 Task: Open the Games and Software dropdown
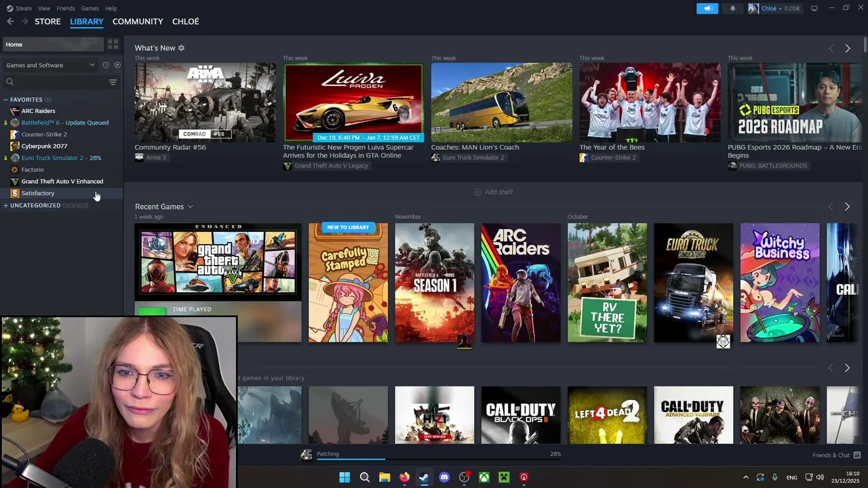50,65
